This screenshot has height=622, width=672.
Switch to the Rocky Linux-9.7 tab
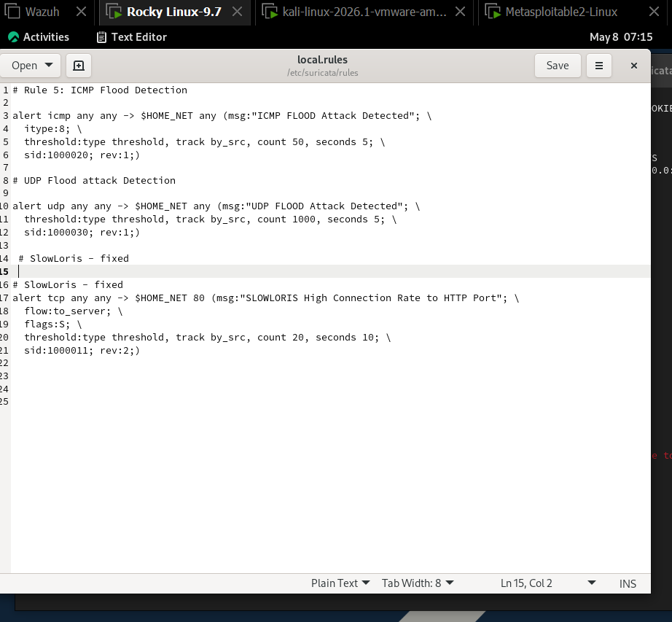coord(174,12)
